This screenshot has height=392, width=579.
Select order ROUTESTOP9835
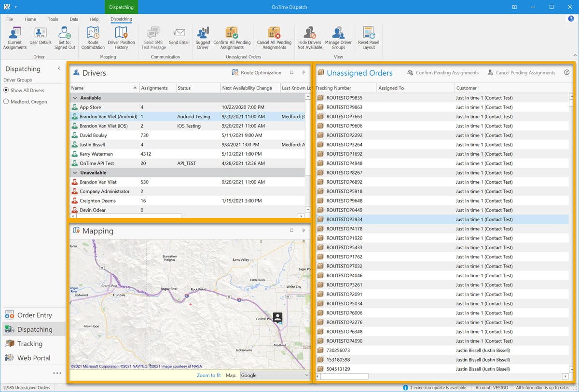click(x=442, y=98)
